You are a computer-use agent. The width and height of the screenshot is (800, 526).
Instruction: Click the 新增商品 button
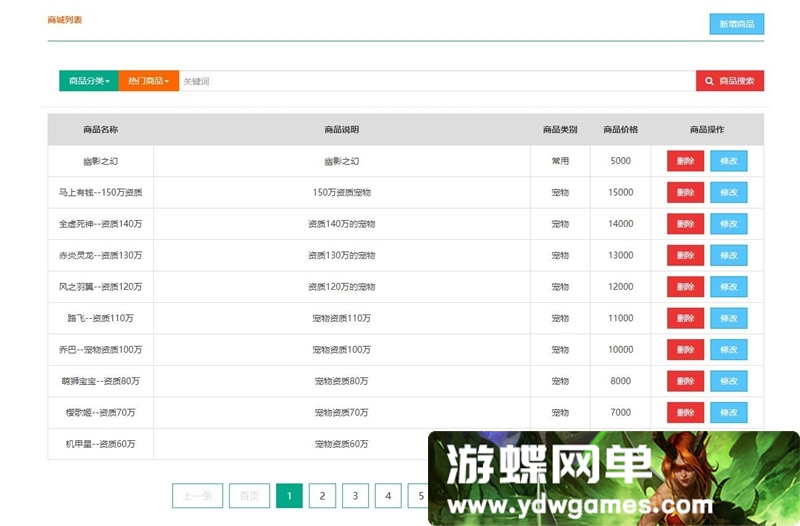(736, 24)
